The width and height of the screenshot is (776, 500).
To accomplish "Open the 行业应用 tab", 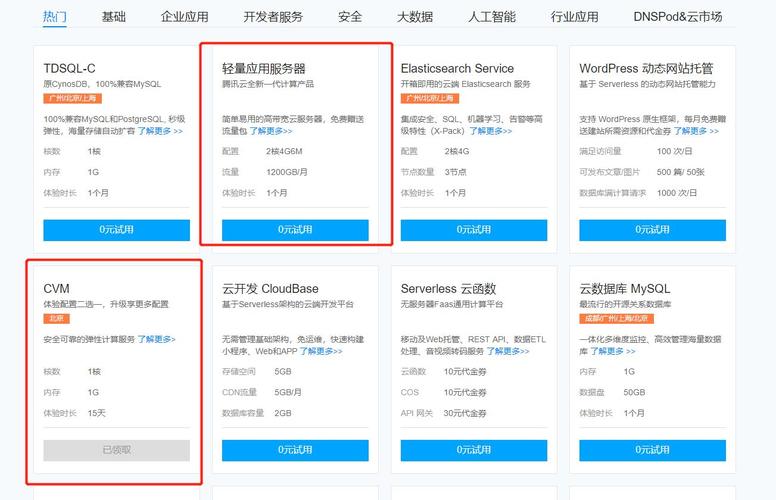I will pos(575,17).
